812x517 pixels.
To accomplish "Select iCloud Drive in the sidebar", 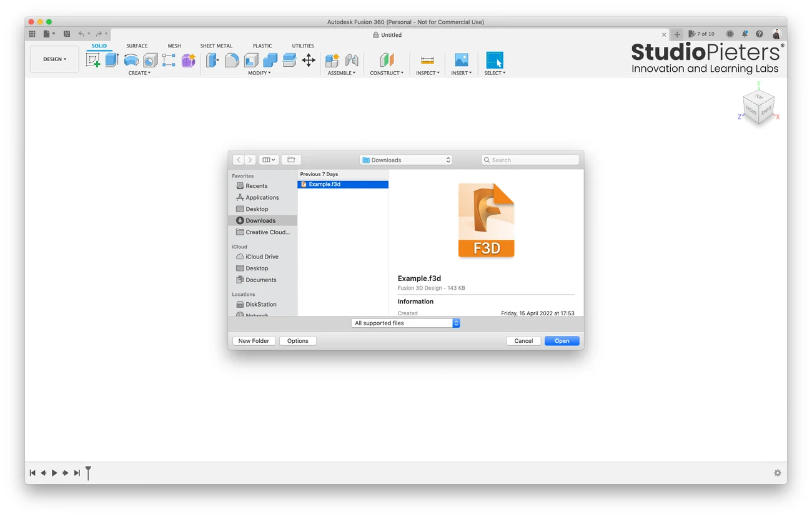I will (x=262, y=257).
